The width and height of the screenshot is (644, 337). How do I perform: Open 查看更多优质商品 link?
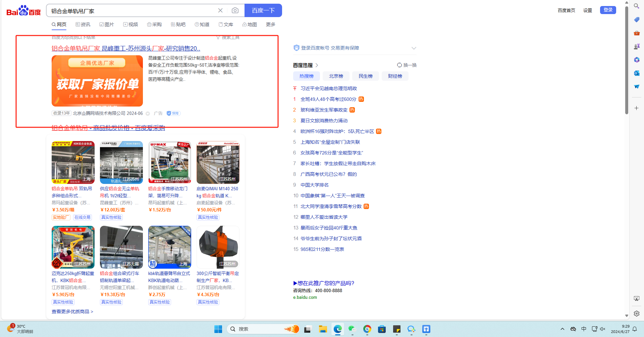72,312
